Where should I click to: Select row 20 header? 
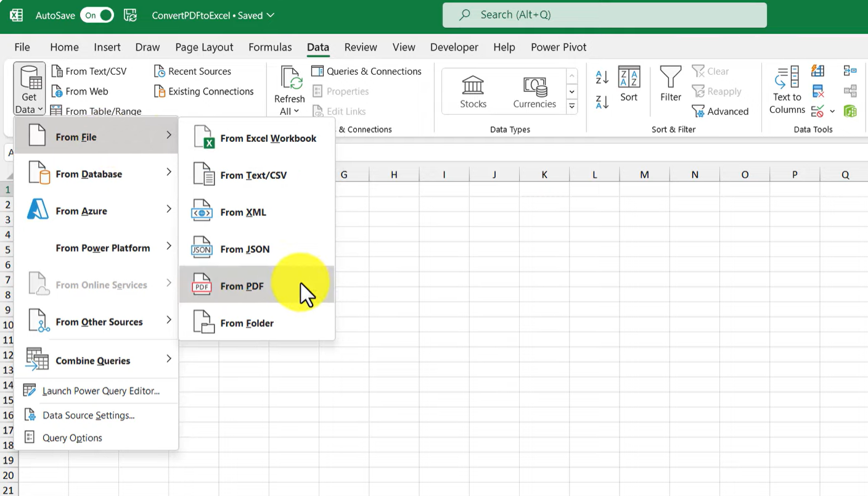tap(8, 476)
